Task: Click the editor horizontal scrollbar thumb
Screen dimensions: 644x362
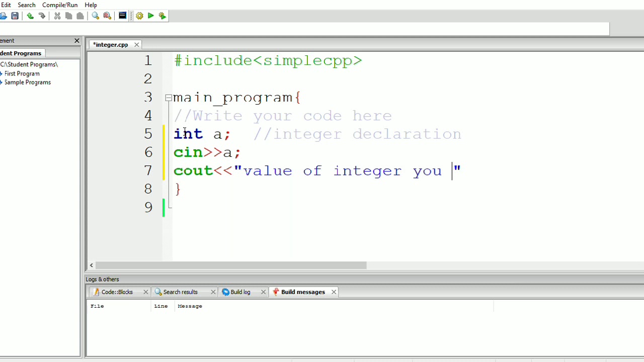Action: (231, 265)
